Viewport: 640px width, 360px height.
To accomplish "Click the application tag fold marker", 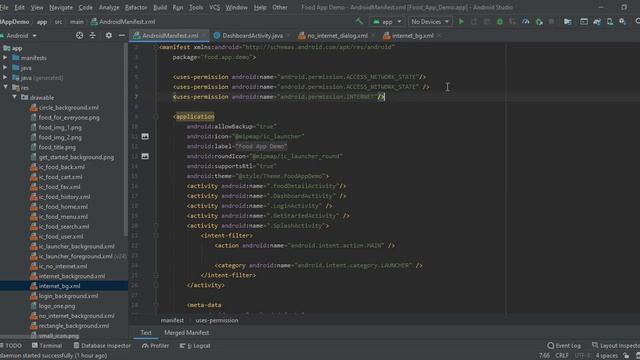I will tap(156, 116).
